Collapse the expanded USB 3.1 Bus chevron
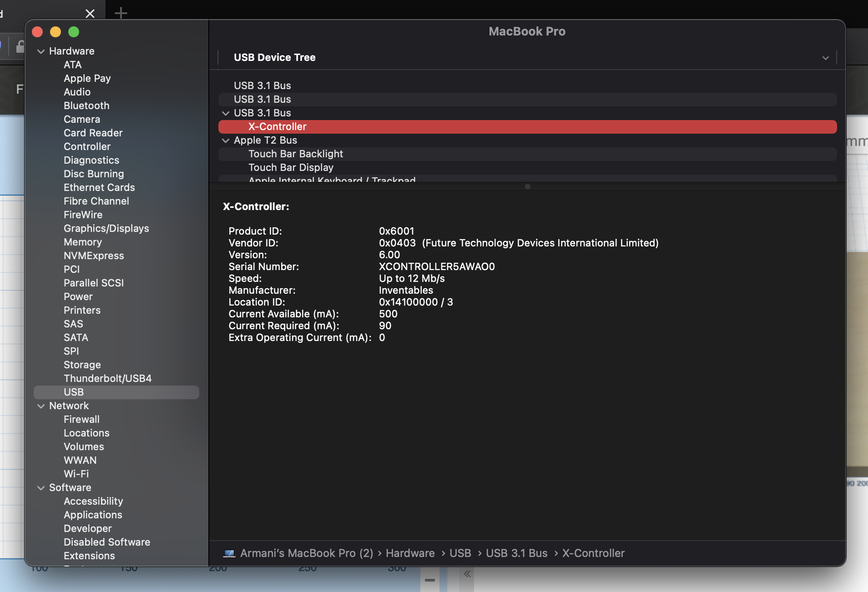 click(226, 113)
